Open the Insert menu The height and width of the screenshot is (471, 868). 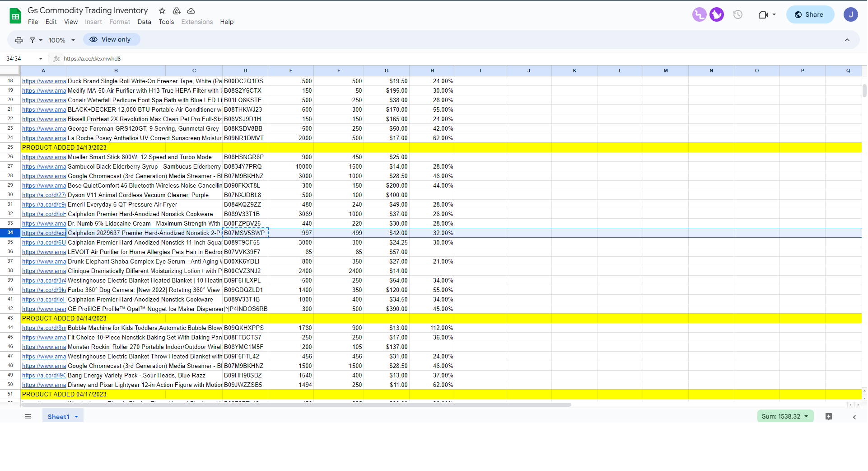(93, 22)
